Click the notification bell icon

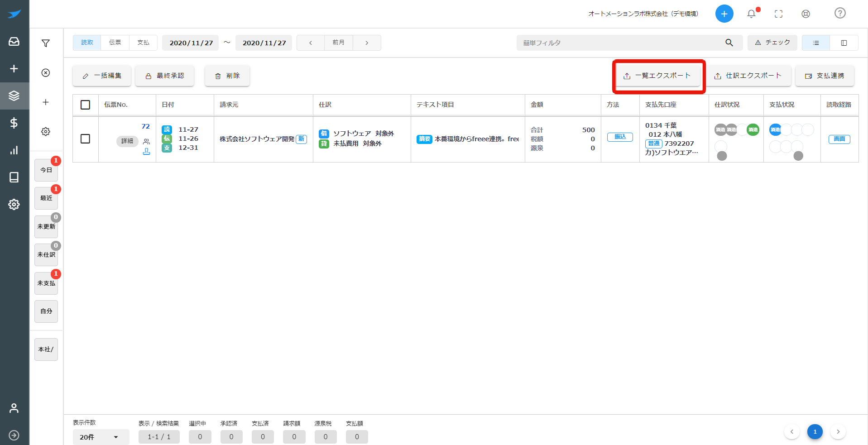[751, 14]
